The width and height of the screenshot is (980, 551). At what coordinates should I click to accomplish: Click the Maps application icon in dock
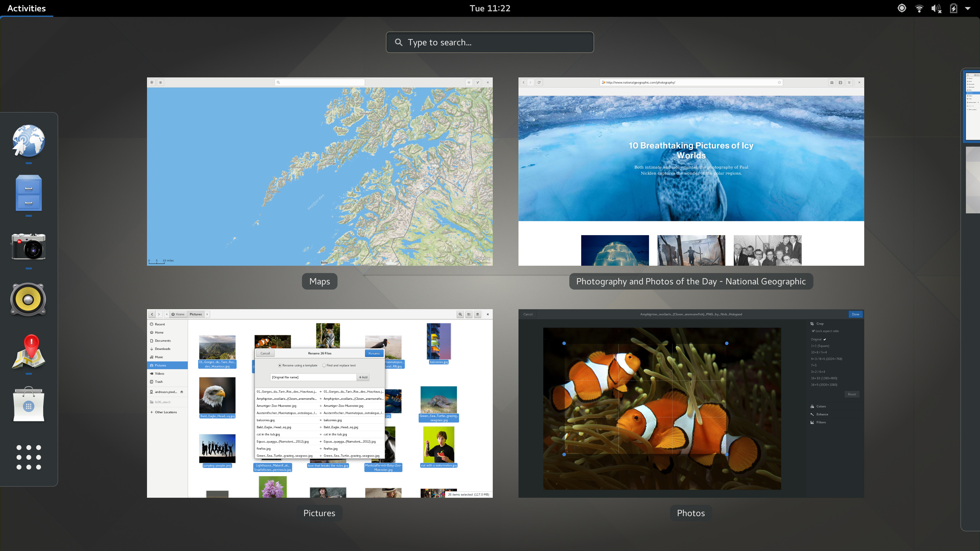(28, 353)
